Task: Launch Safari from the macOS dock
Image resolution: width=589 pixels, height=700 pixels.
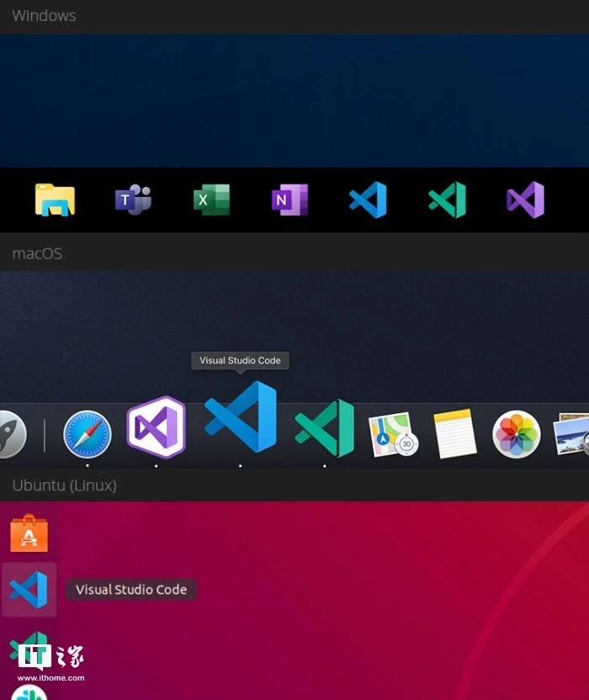Action: 88,434
